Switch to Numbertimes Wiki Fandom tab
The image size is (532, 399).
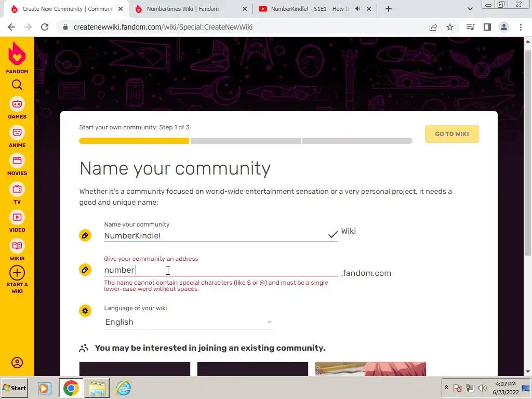click(x=191, y=9)
